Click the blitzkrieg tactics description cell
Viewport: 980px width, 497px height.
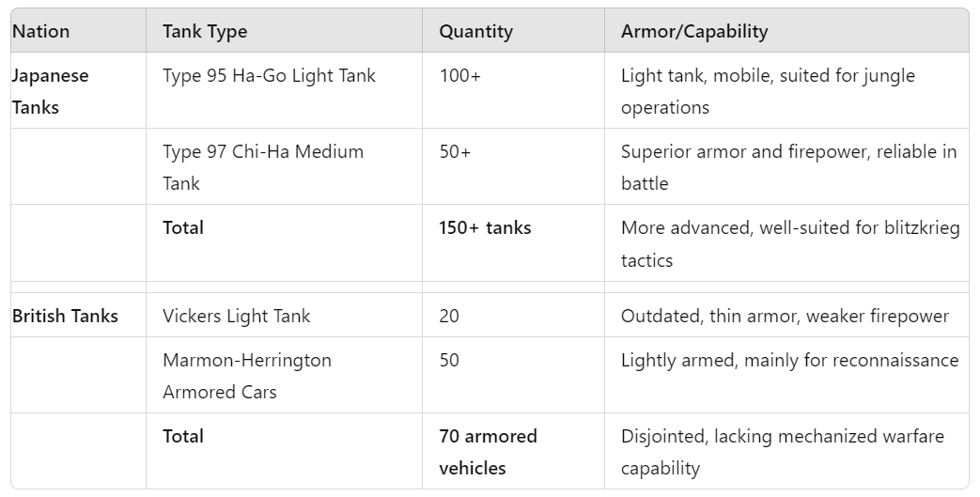786,243
